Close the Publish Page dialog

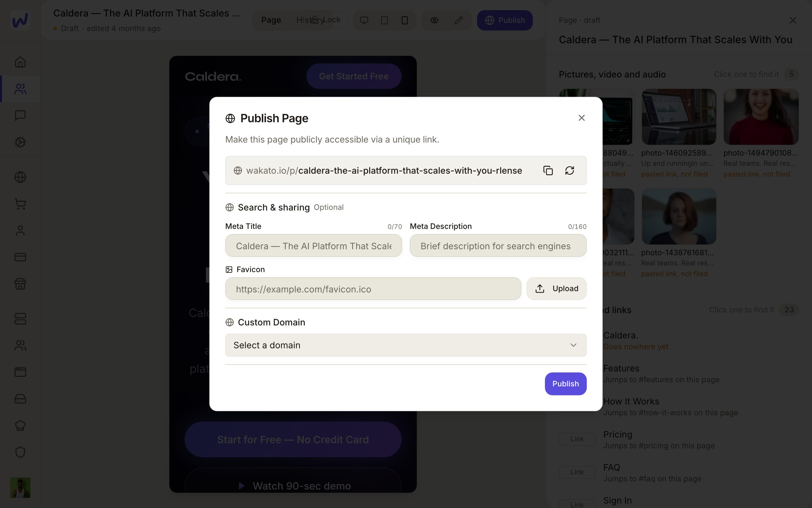tap(581, 118)
